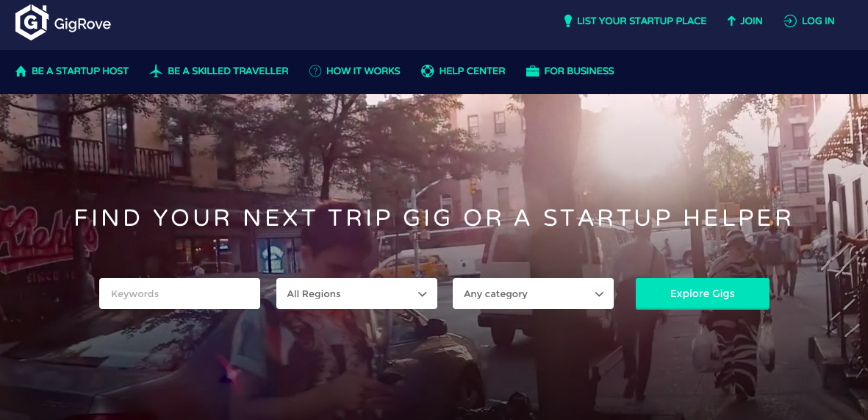Click the up arrow Join icon
This screenshot has width=868, height=420.
pos(731,21)
